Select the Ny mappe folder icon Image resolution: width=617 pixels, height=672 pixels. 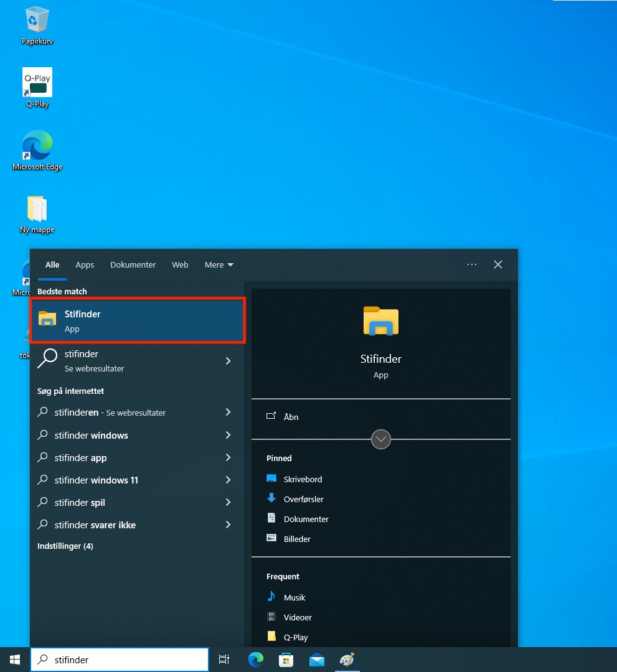pyautogui.click(x=37, y=215)
